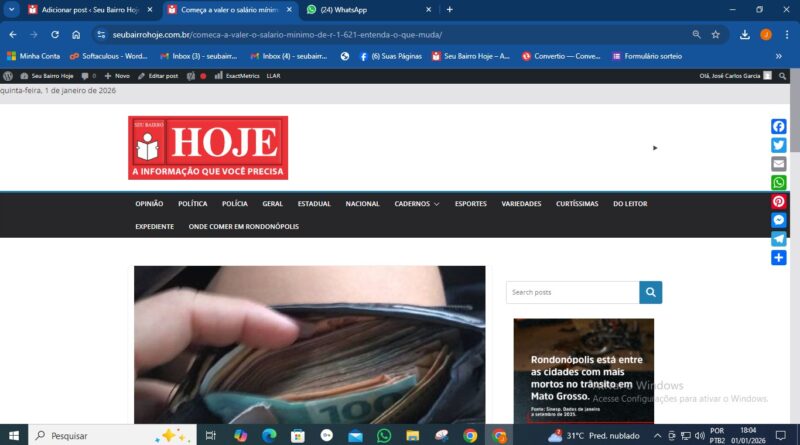Viewport: 800px width, 445px height.
Task: Send via Messenger share icon
Action: (778, 220)
